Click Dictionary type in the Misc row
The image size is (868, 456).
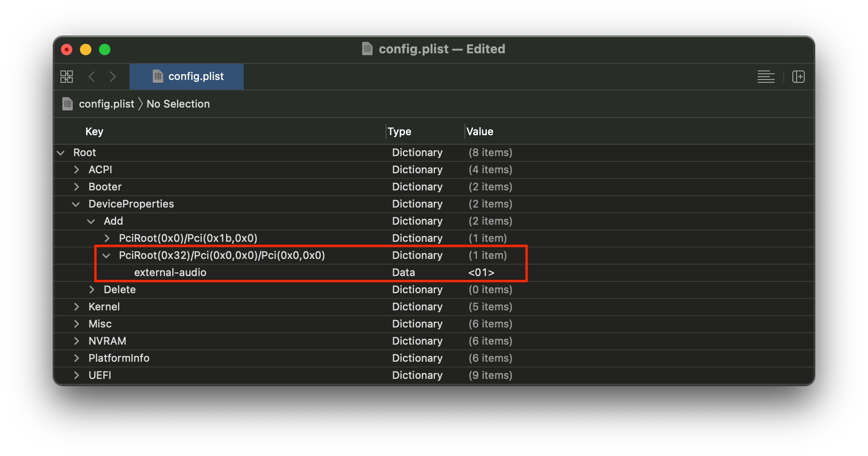coord(417,324)
